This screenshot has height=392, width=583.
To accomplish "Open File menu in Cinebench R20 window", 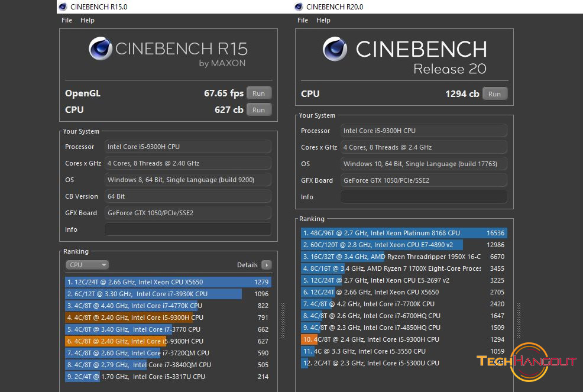I will [x=303, y=20].
